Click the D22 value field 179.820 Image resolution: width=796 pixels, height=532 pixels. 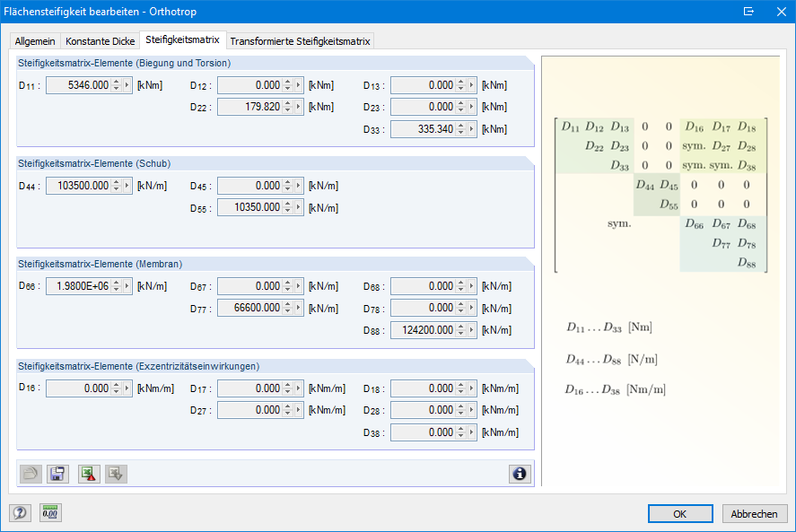(250, 107)
